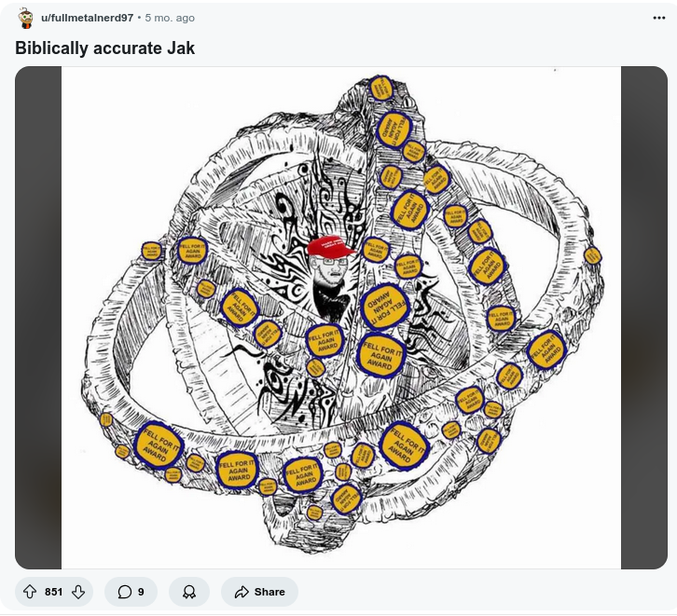Click the 851 vote score
This screenshot has height=616, width=677.
53,592
